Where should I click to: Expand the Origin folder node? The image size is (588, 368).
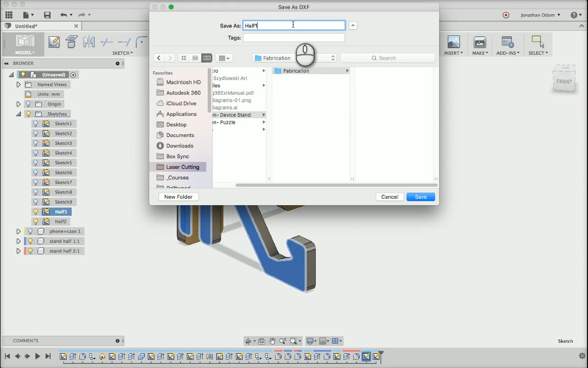[x=18, y=104]
